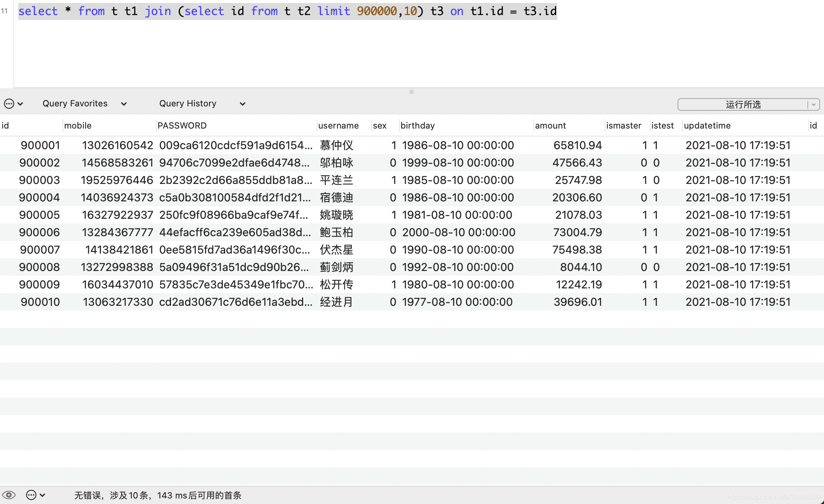
Task: Select the row with id 900005
Action: click(39, 215)
